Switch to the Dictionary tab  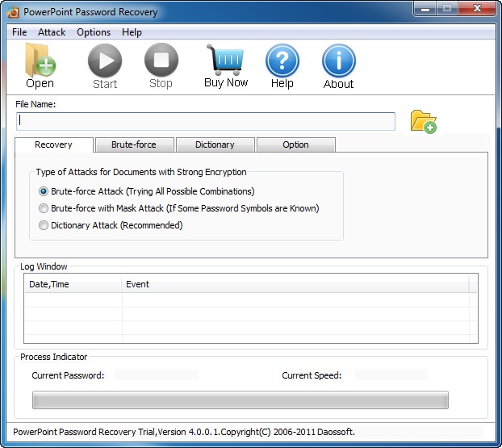(x=215, y=145)
